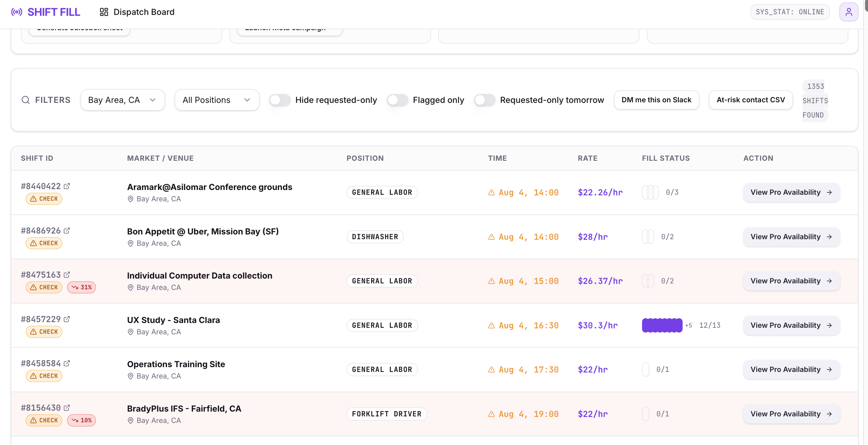
Task: Open shift #8440422 external link icon
Action: [x=67, y=186]
